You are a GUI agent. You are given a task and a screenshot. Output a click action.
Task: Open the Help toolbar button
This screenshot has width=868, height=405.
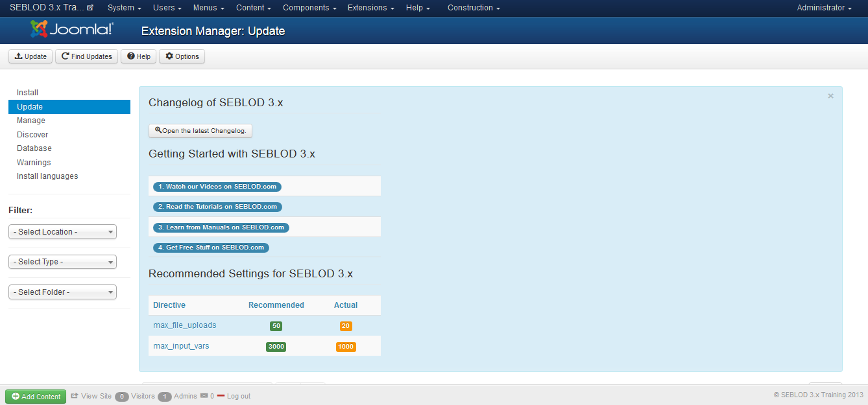[139, 56]
